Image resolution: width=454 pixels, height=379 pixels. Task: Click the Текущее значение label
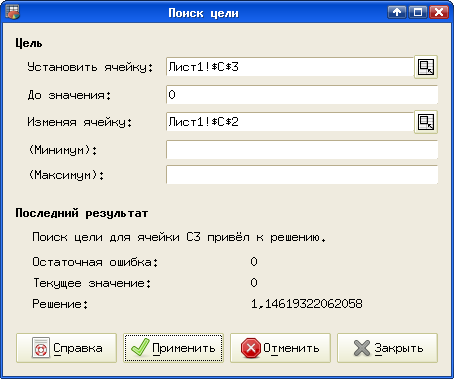pyautogui.click(x=92, y=283)
